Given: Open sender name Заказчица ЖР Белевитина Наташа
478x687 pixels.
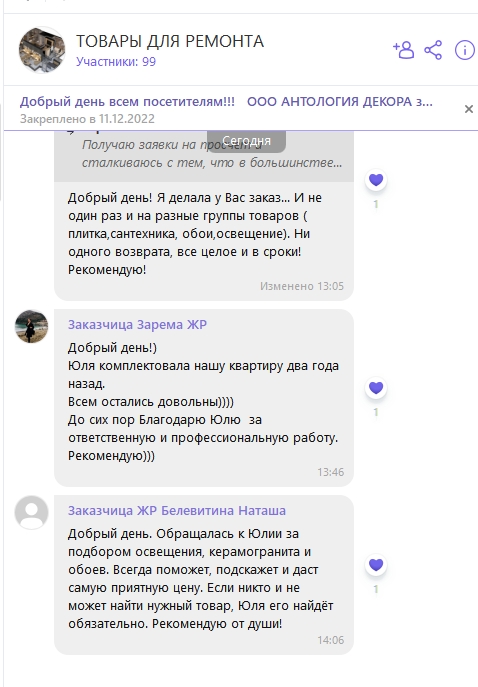Looking at the screenshot, I should (x=177, y=511).
